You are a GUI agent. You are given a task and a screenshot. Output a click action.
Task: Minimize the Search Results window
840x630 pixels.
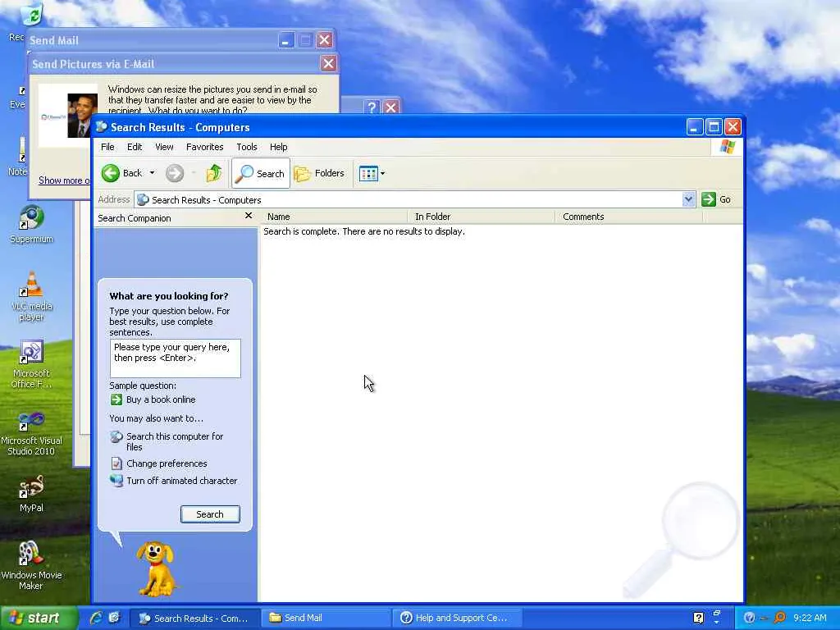tap(694, 127)
